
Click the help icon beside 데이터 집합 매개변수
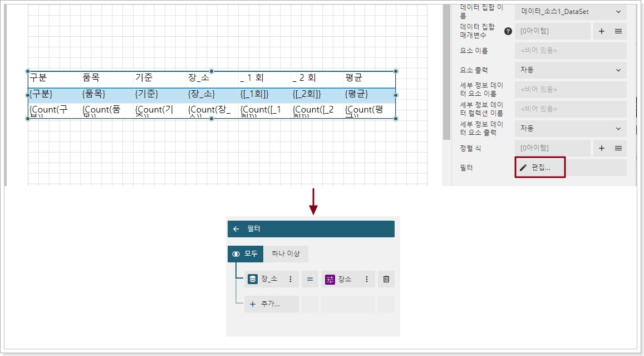pyautogui.click(x=508, y=31)
